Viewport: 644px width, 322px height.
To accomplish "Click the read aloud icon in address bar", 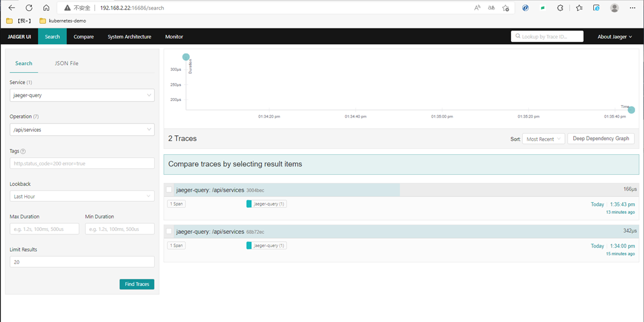I will 477,8.
